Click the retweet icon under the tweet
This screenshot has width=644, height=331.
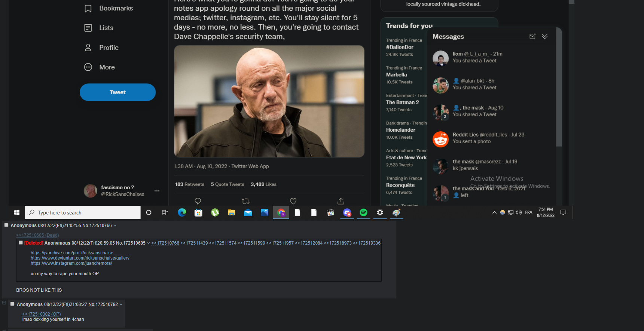[x=245, y=201]
